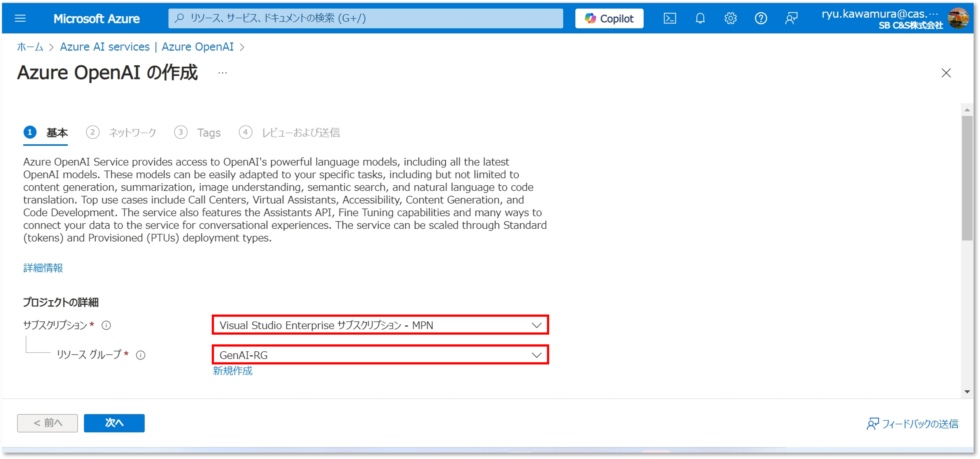Click フィードバックの送信 link

[912, 424]
